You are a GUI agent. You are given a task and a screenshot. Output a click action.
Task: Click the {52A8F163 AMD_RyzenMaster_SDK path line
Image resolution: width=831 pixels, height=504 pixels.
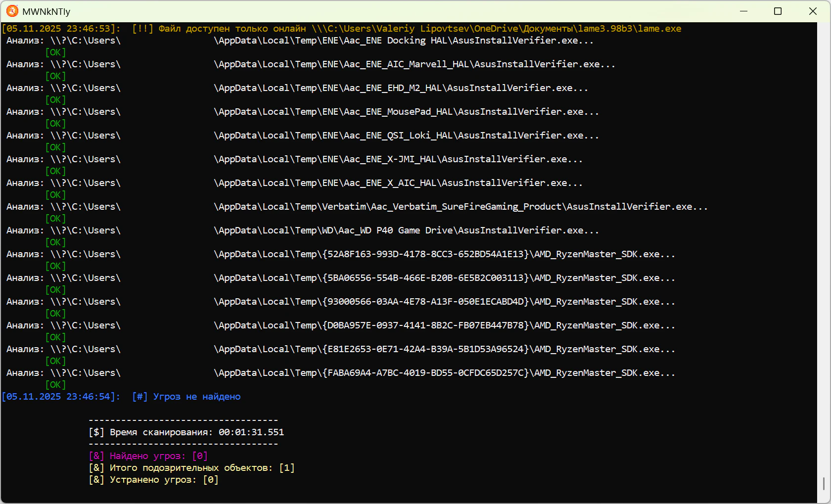444,254
